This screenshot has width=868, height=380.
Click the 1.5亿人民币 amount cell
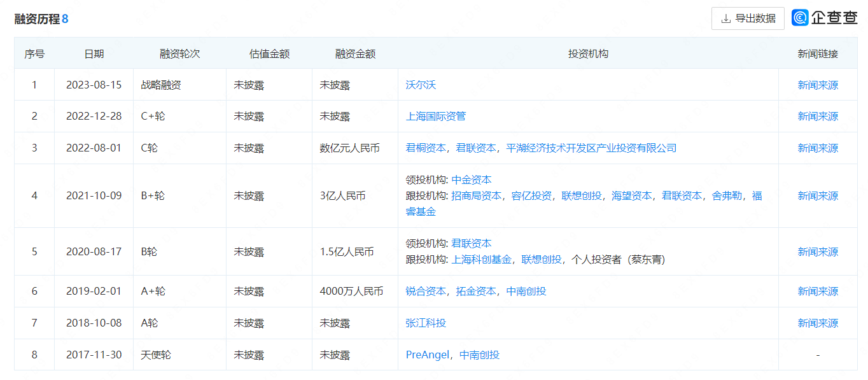click(x=346, y=252)
